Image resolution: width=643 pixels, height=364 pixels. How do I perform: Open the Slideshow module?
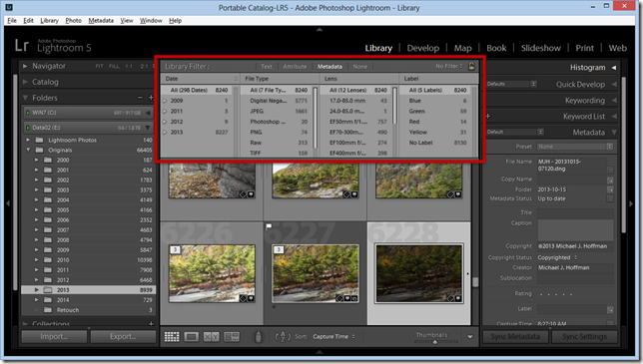click(541, 48)
